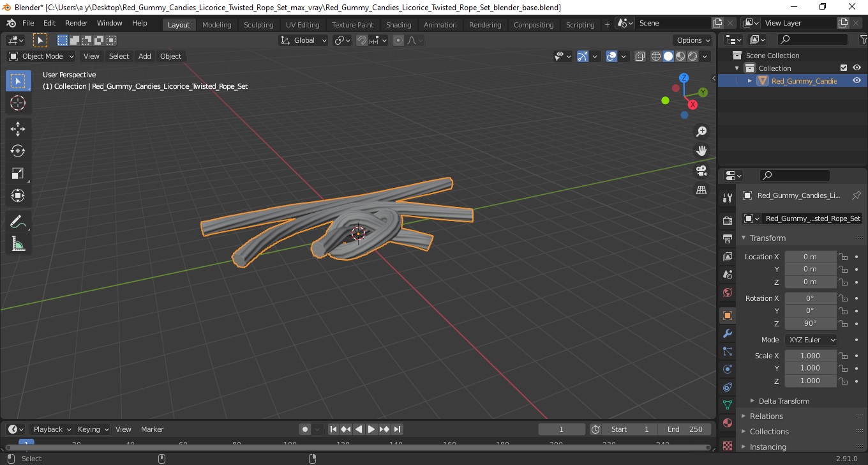Hide Red_Gummy_Candie object via eye icon

(x=857, y=80)
